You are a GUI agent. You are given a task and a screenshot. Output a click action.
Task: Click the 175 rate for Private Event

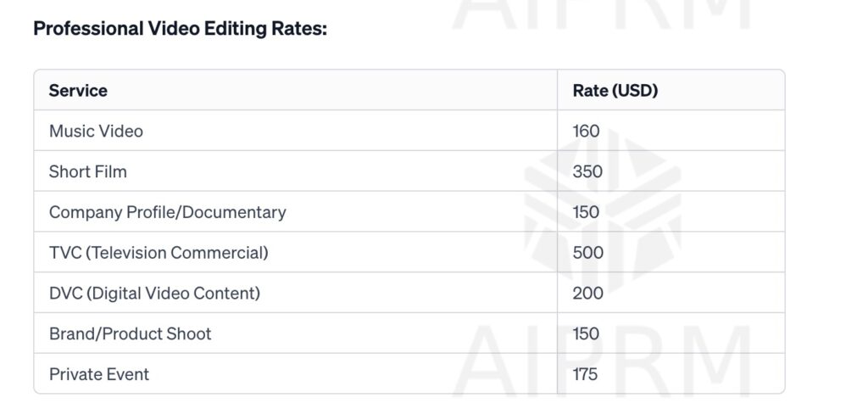pyautogui.click(x=585, y=374)
